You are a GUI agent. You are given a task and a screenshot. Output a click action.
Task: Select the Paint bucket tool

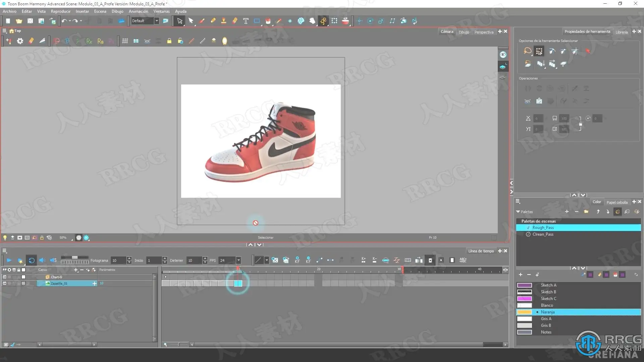(x=268, y=21)
